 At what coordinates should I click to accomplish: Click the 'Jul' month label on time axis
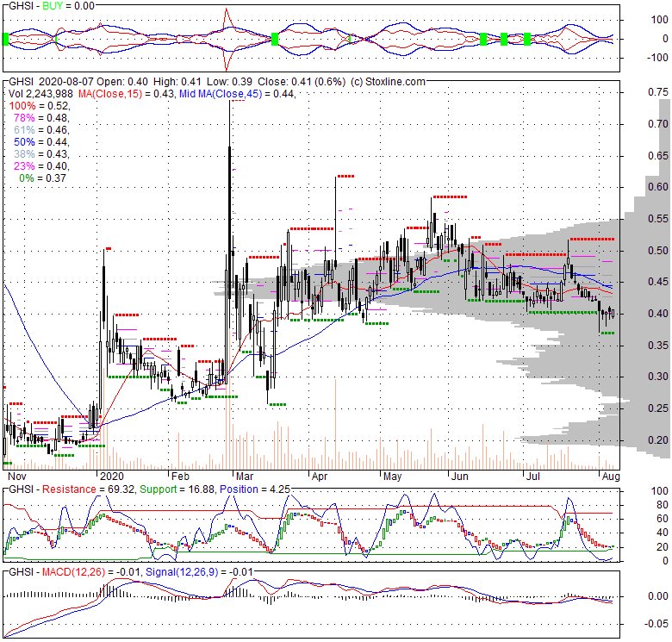tap(532, 477)
